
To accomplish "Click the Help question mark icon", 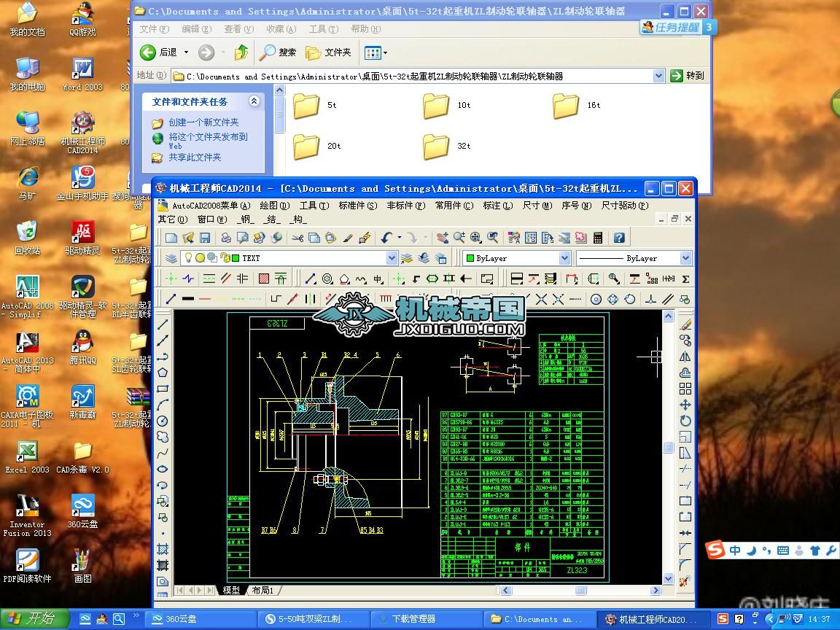I will tap(619, 237).
